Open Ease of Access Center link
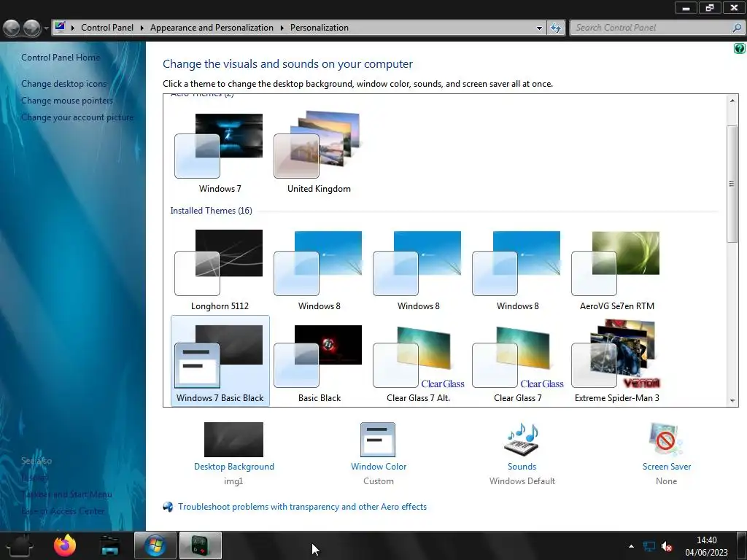 click(x=63, y=511)
